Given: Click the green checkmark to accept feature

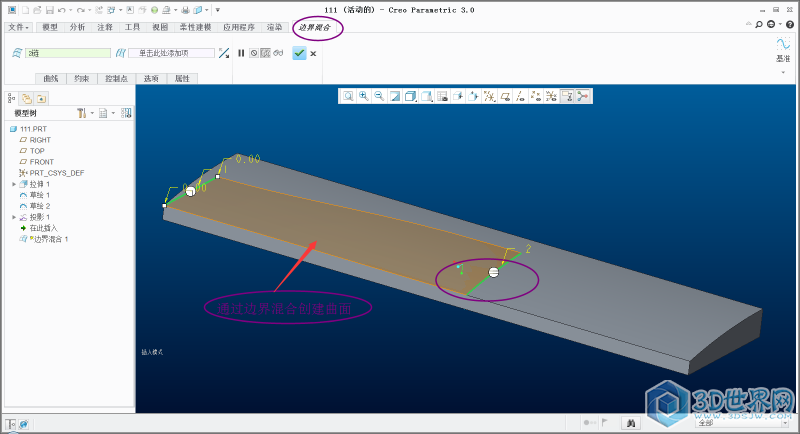Looking at the screenshot, I should [x=299, y=53].
